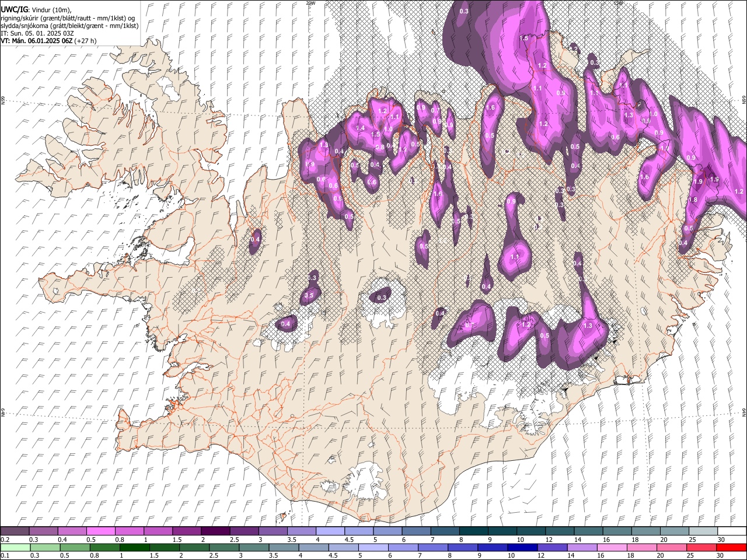
Task: Click the violet-blue rain swatch starting at 12
Action: 551,547
